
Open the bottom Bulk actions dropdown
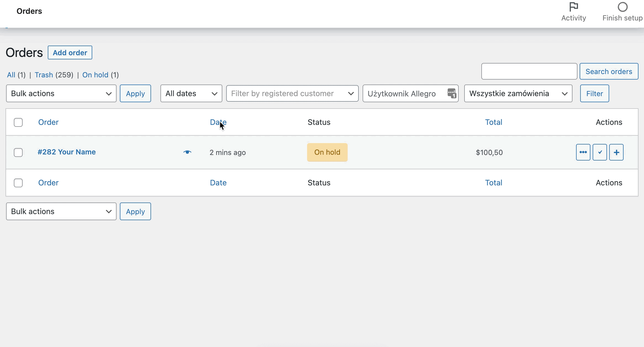(61, 211)
